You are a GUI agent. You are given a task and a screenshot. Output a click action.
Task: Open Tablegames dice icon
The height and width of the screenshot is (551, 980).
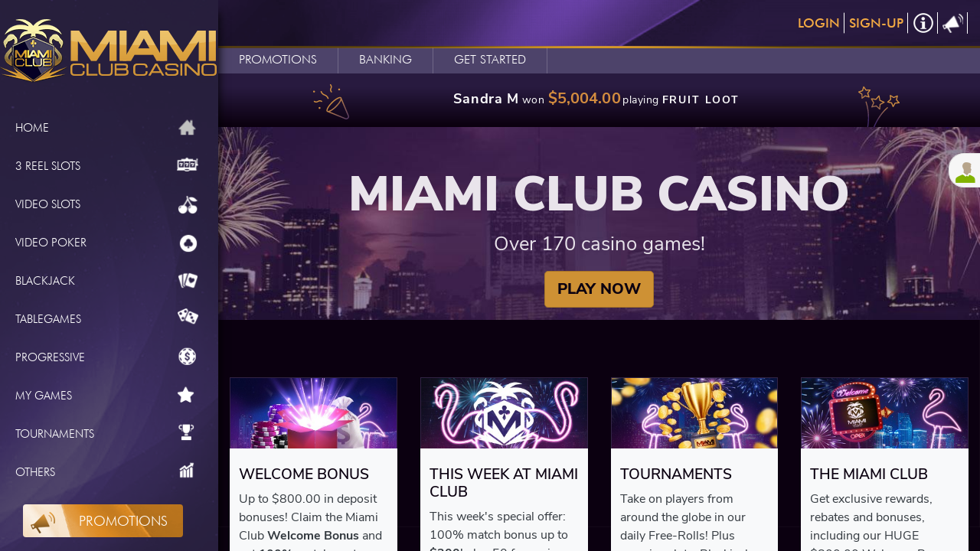(x=188, y=316)
